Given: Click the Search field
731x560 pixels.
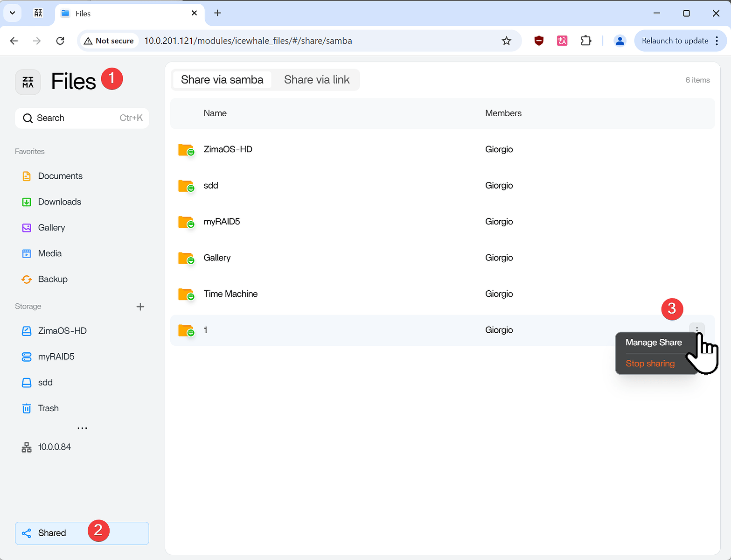Looking at the screenshot, I should pos(82,118).
